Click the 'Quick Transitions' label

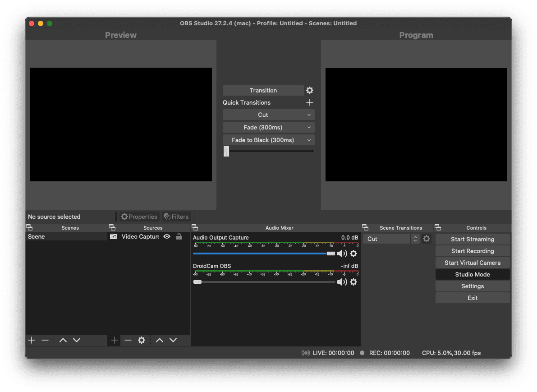247,102
